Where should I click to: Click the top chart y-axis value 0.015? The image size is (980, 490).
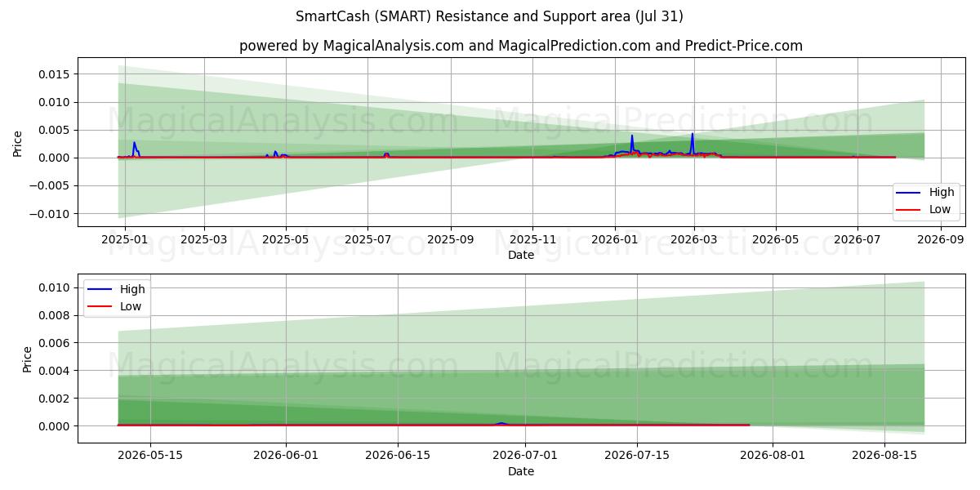pyautogui.click(x=56, y=74)
